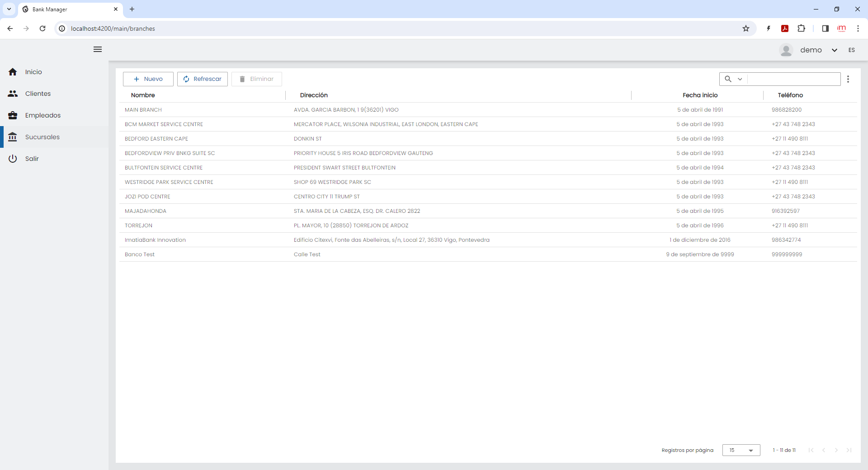Select the WESTRIDGE PARK SERVICE CENTRE row
Screen dimensions: 868x470
[488, 182]
